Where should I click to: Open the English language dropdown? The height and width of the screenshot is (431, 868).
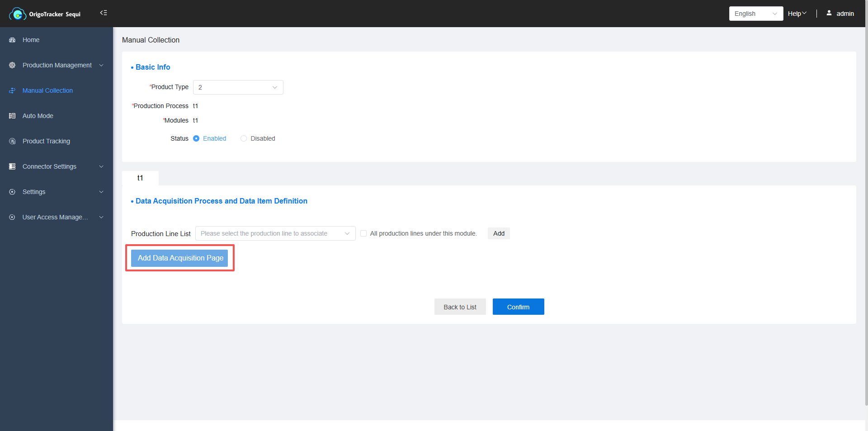pos(755,14)
